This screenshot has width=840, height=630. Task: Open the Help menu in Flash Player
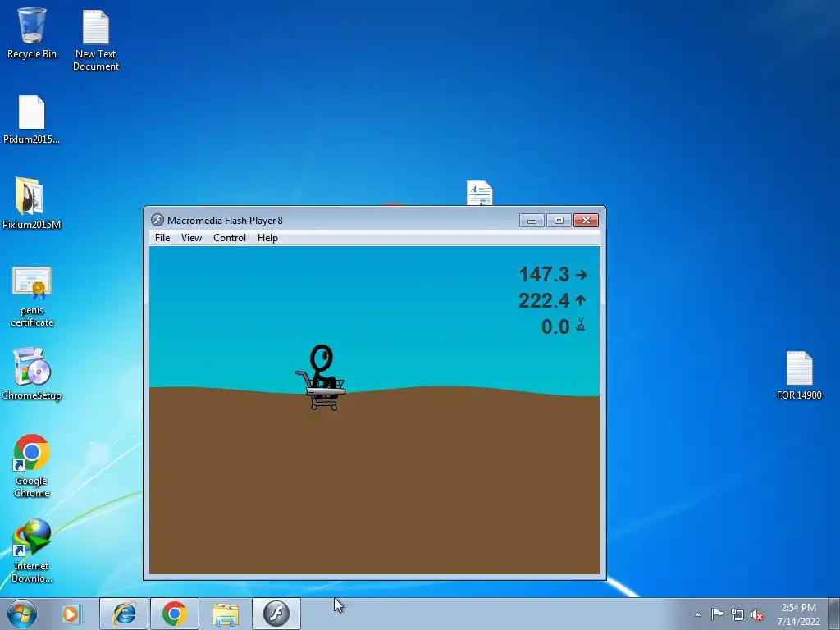coord(267,238)
